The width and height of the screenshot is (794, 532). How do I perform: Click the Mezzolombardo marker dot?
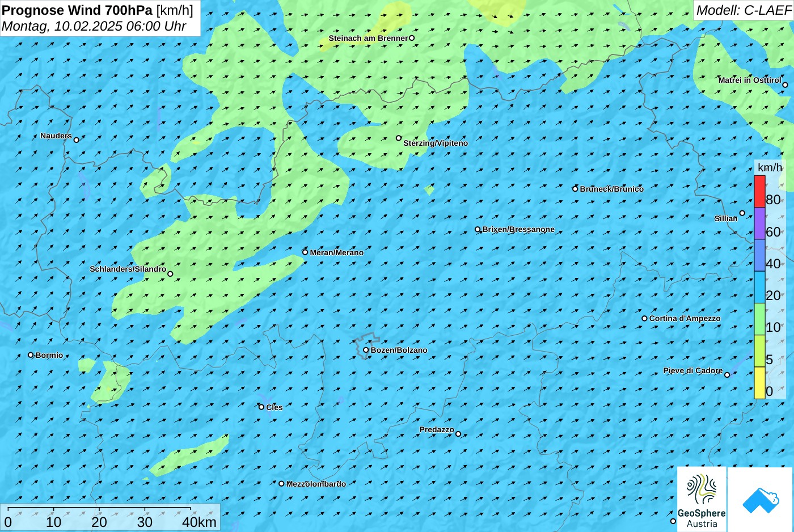click(281, 484)
